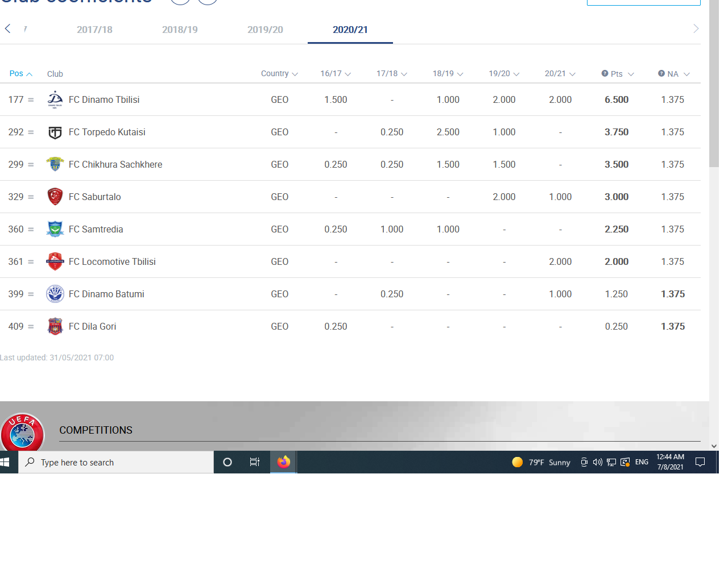The width and height of the screenshot is (728, 582).
Task: Sort by the 20/21 season column
Action: [560, 73]
